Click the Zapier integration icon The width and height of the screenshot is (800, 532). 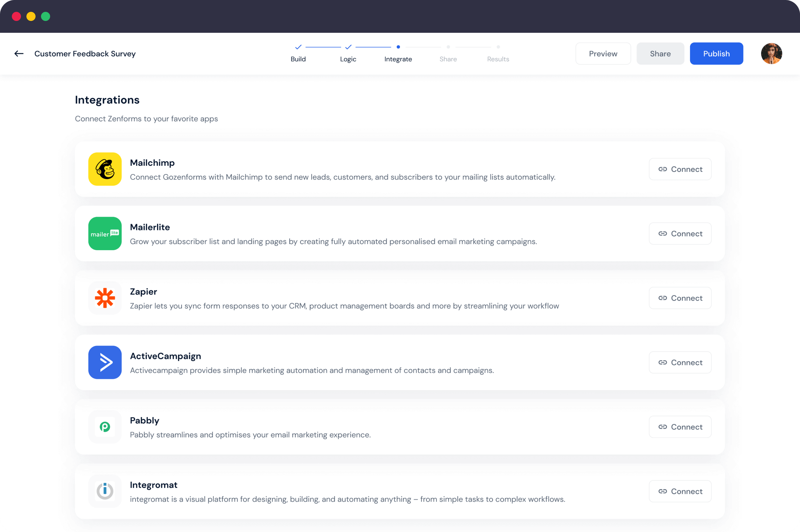click(x=104, y=298)
